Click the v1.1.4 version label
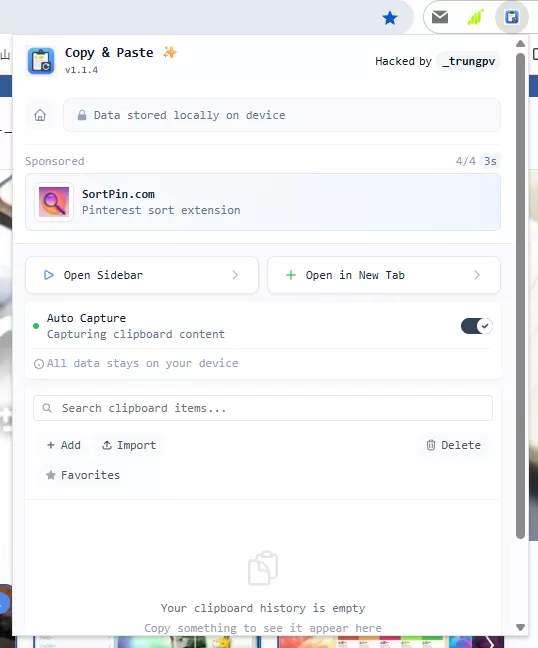Viewport: 538px width, 648px height. point(81,70)
